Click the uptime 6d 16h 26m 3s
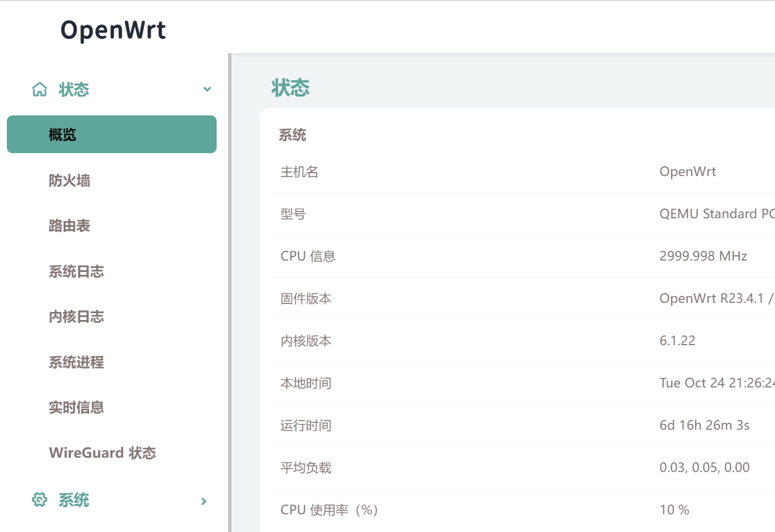This screenshot has height=532, width=775. tap(705, 425)
